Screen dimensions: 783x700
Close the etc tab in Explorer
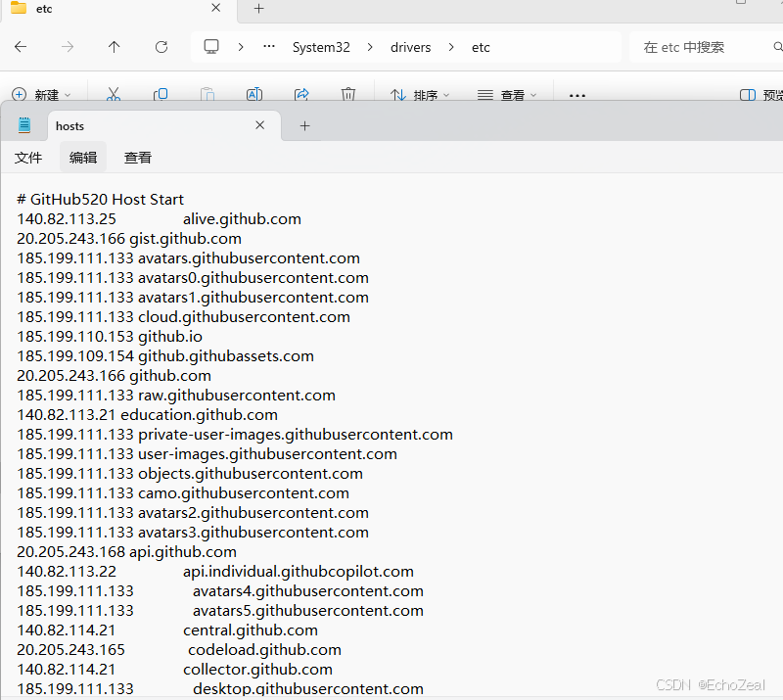[215, 8]
